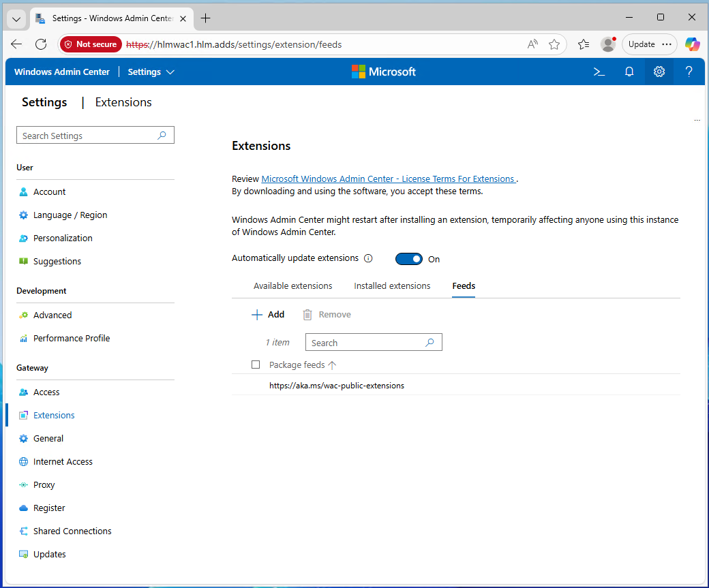Image resolution: width=709 pixels, height=588 pixels.
Task: Open Shared Connections in Gateway settings
Action: (72, 531)
